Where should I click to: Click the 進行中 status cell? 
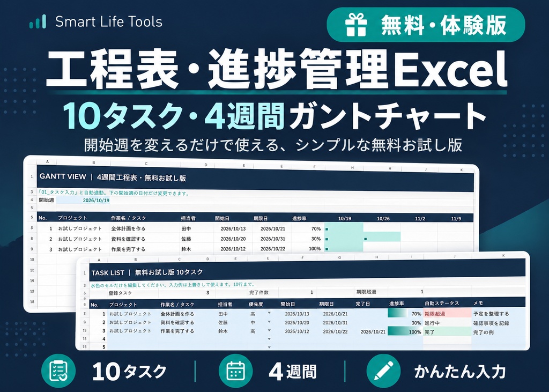coord(447,323)
